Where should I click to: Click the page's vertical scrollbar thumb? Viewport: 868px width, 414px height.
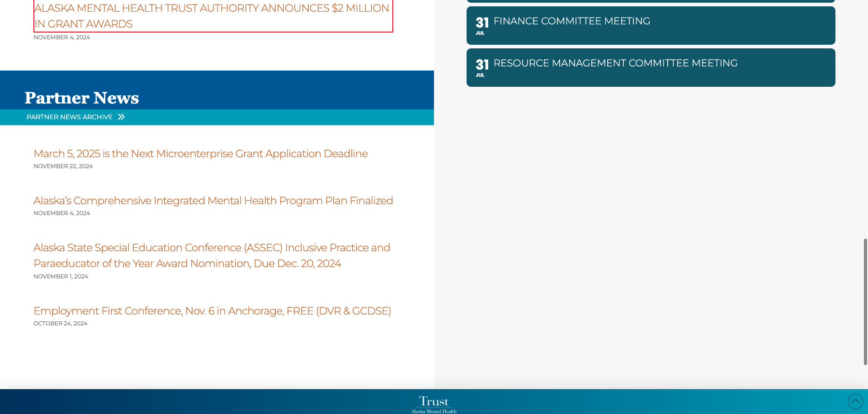coord(865,301)
